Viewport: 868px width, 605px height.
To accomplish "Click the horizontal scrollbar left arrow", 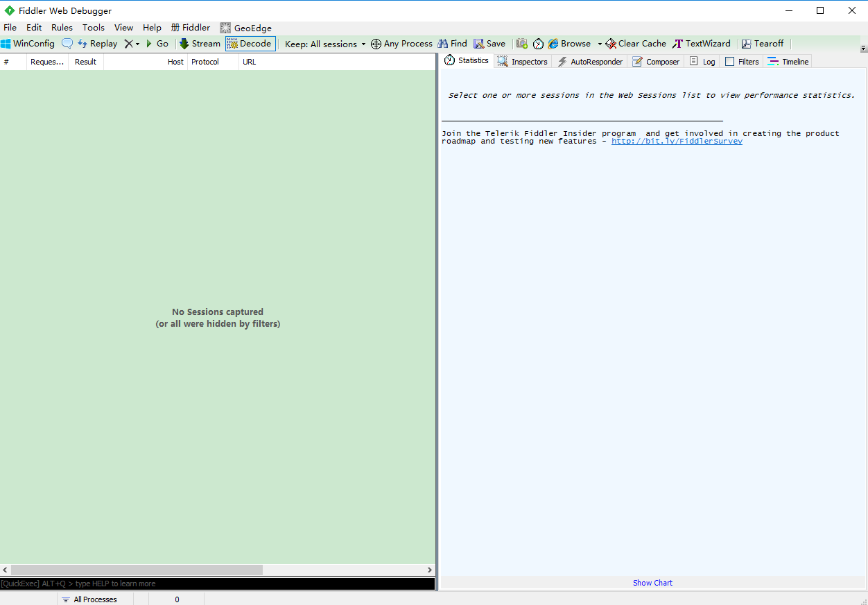I will 6,570.
